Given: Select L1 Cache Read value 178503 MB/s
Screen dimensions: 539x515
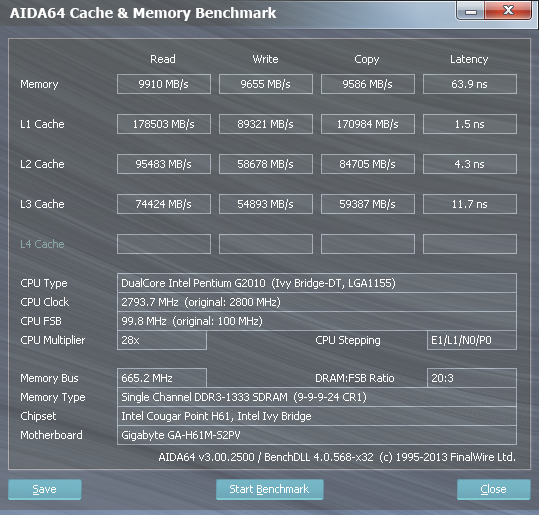Looking at the screenshot, I should 164,124.
